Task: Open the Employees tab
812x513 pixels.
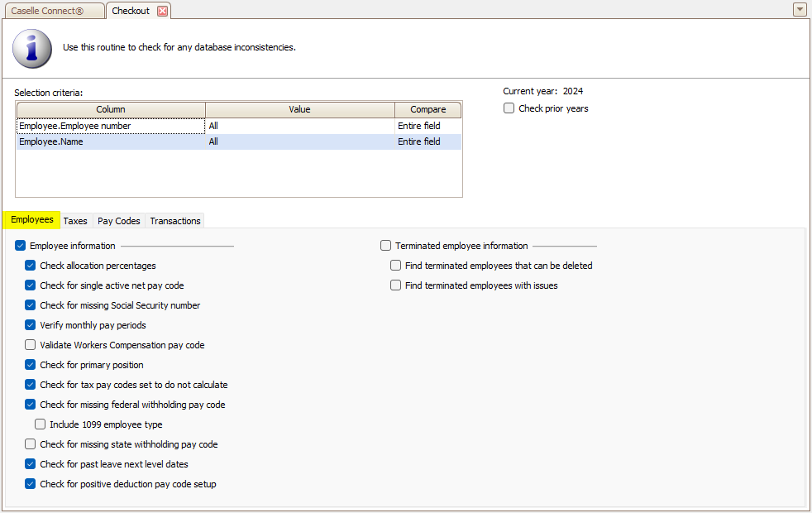Action: tap(32, 220)
